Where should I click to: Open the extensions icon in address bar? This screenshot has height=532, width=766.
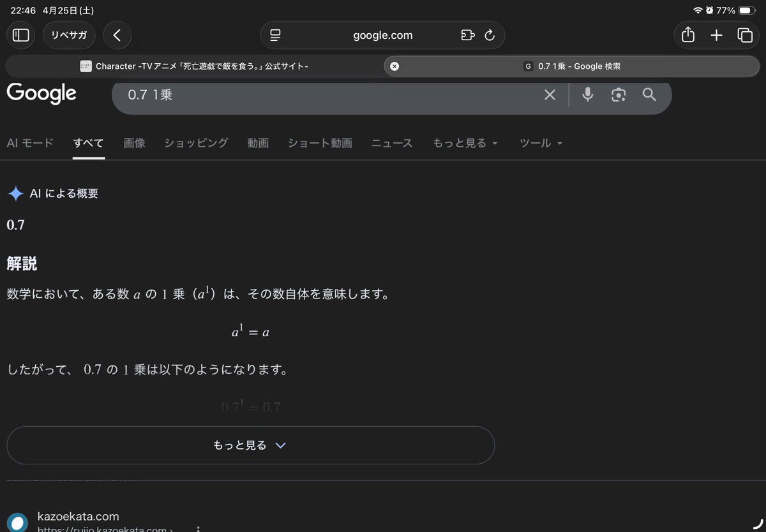468,35
